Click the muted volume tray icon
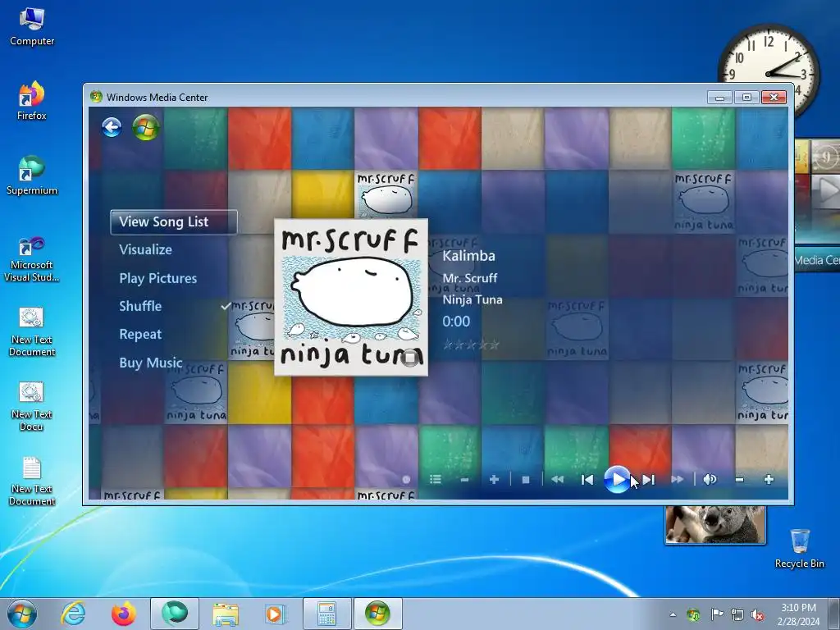Viewport: 840px width, 630px height. coord(757,614)
